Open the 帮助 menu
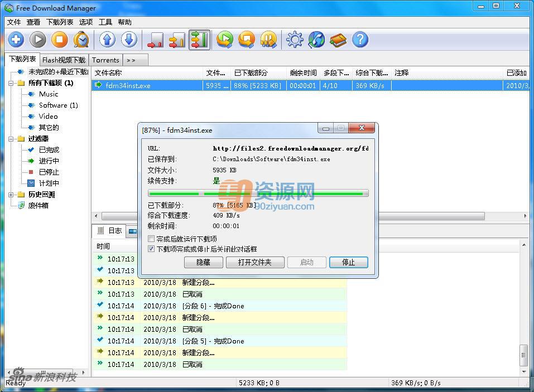Screen dimensions: 534x392 pos(124,22)
